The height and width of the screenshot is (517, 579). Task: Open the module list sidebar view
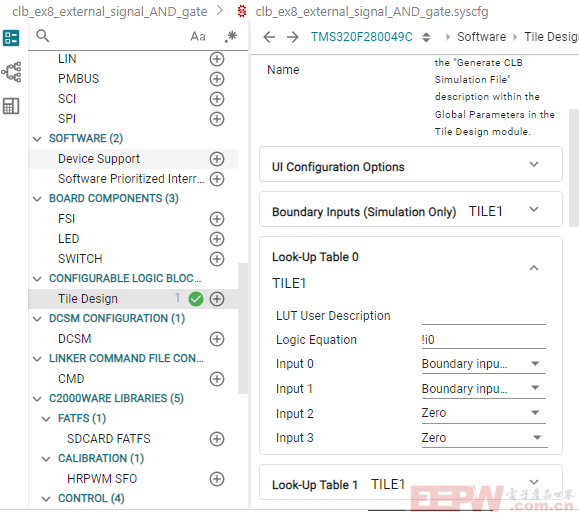(x=11, y=38)
